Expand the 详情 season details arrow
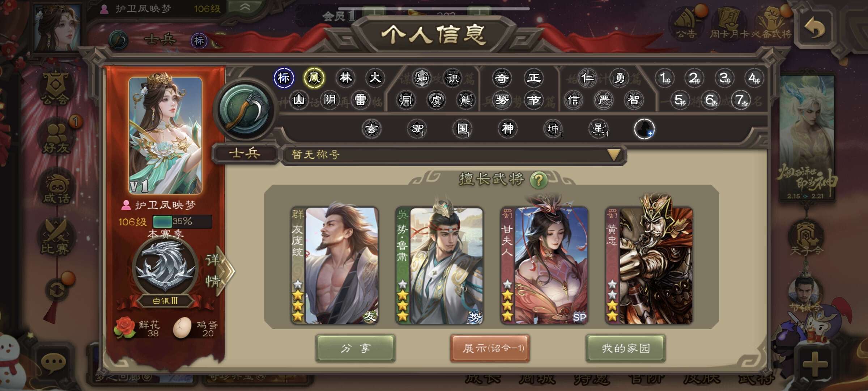Screen dimensions: 868x391 (x=219, y=270)
